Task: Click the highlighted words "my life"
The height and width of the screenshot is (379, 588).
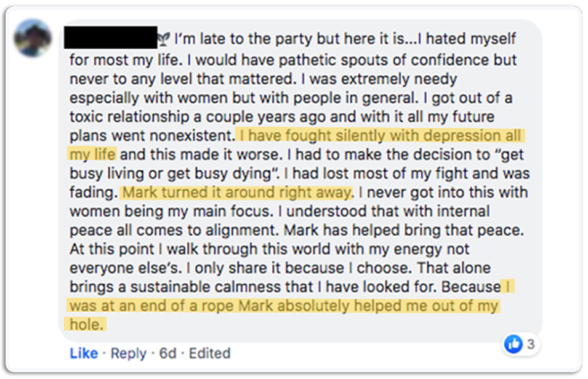Action: (x=92, y=154)
